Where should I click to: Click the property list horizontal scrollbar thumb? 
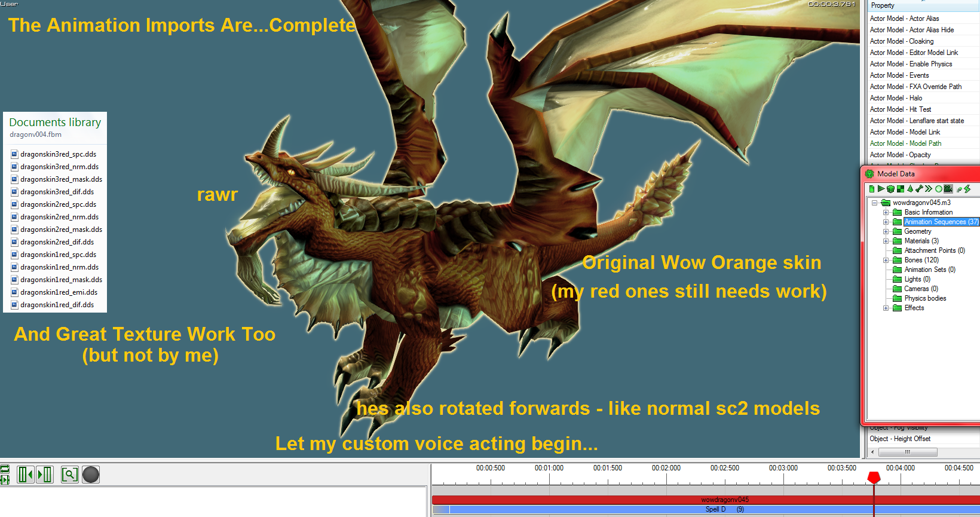click(x=908, y=452)
